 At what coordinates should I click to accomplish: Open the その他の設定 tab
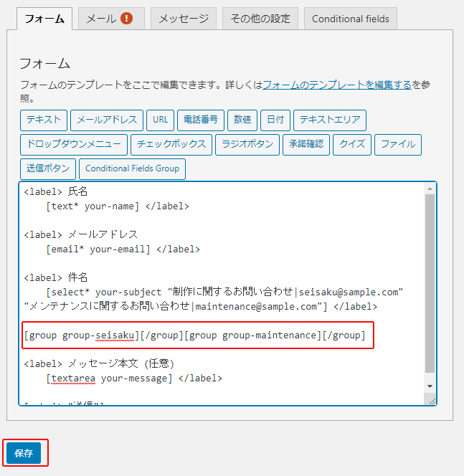pyautogui.click(x=260, y=19)
